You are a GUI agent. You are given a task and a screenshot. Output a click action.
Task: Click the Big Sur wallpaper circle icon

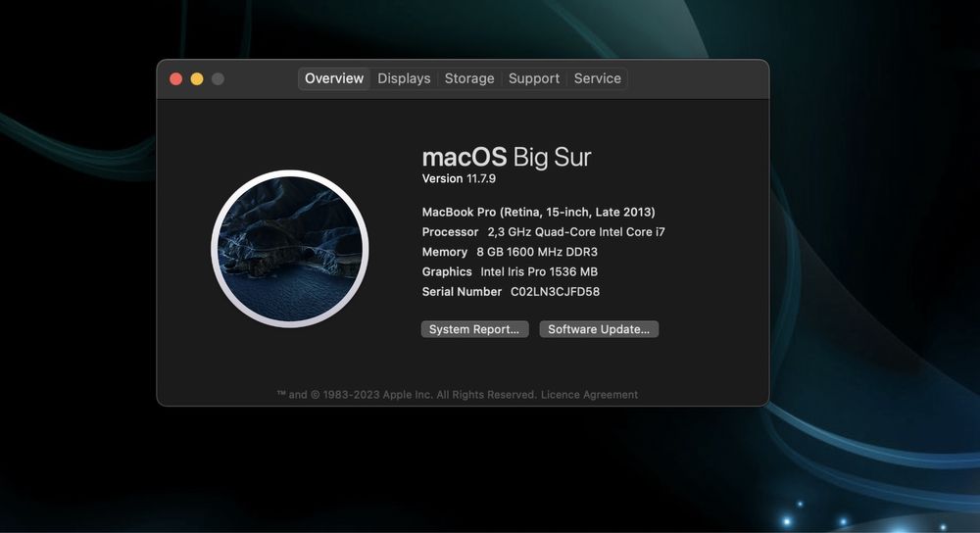tap(290, 249)
